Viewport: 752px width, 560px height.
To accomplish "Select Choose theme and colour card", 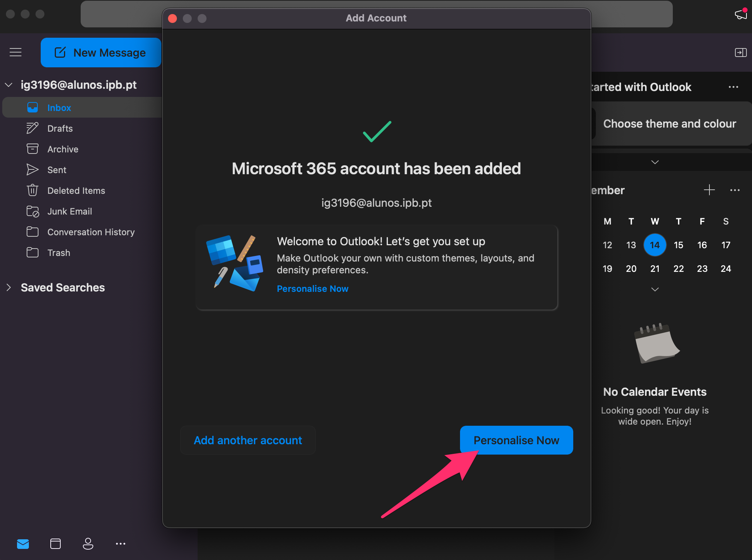I will 671,124.
